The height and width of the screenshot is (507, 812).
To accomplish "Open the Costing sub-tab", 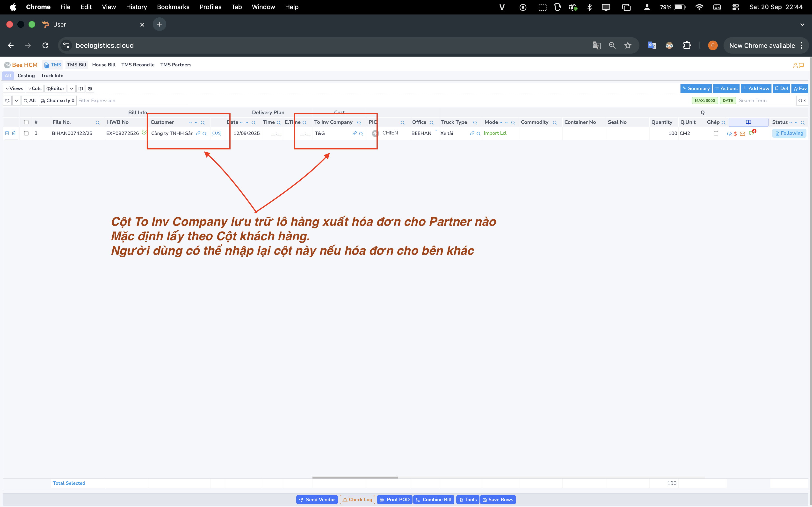I will (x=26, y=76).
